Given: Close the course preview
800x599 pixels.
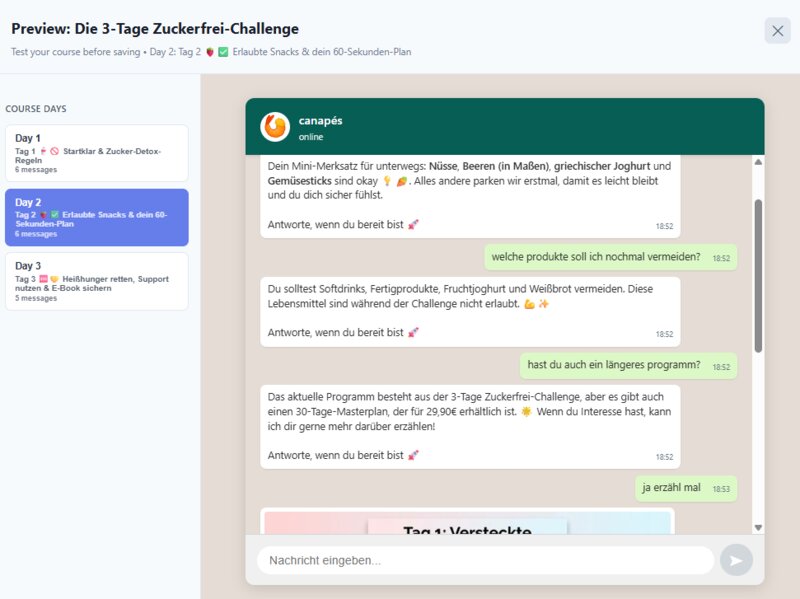Looking at the screenshot, I should pyautogui.click(x=777, y=31).
